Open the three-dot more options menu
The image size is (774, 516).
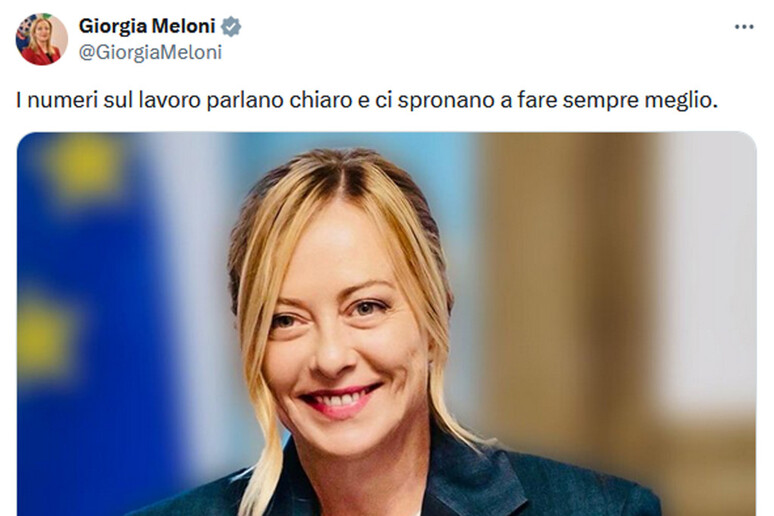744,27
